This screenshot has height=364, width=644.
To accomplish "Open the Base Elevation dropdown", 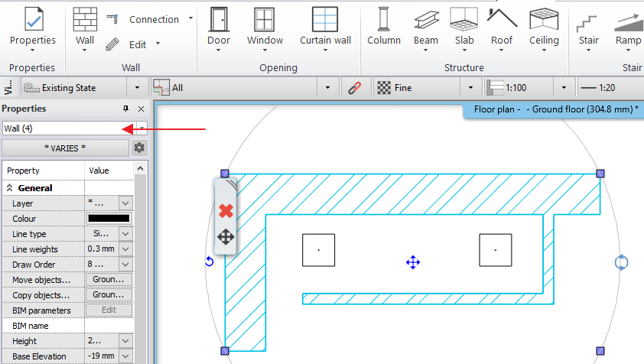I will click(x=125, y=356).
